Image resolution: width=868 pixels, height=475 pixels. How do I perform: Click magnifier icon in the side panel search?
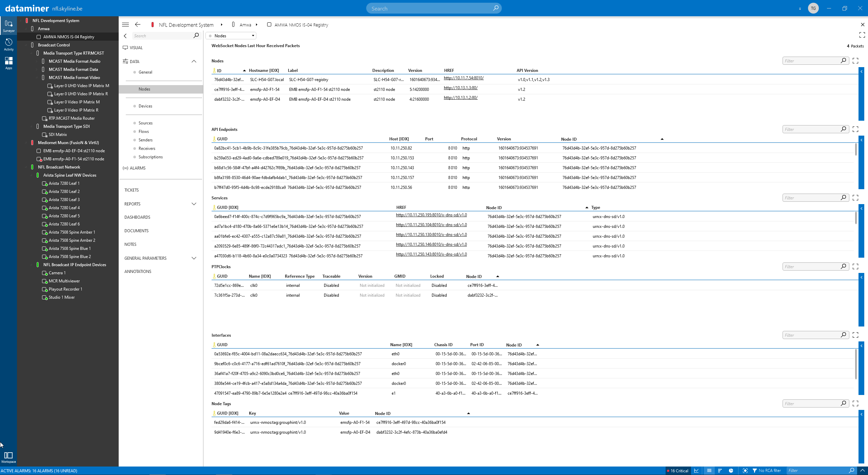[196, 36]
